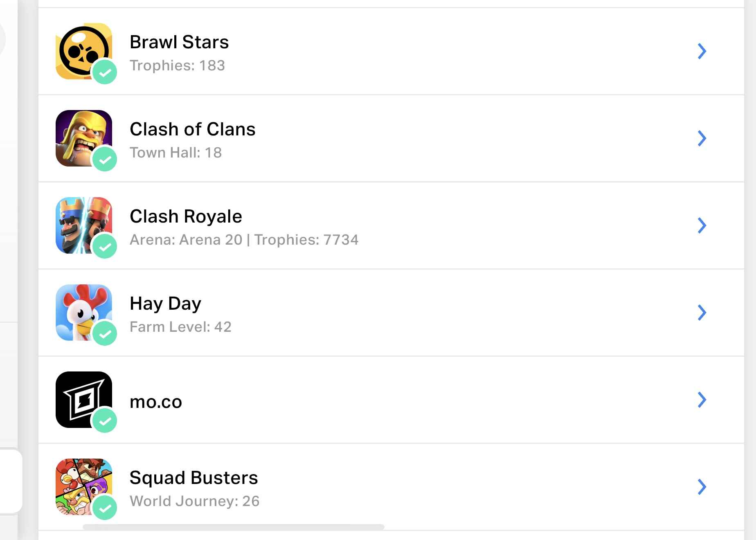The height and width of the screenshot is (540, 756).
Task: Click the World Journey: 26 subtitle
Action: click(x=194, y=501)
